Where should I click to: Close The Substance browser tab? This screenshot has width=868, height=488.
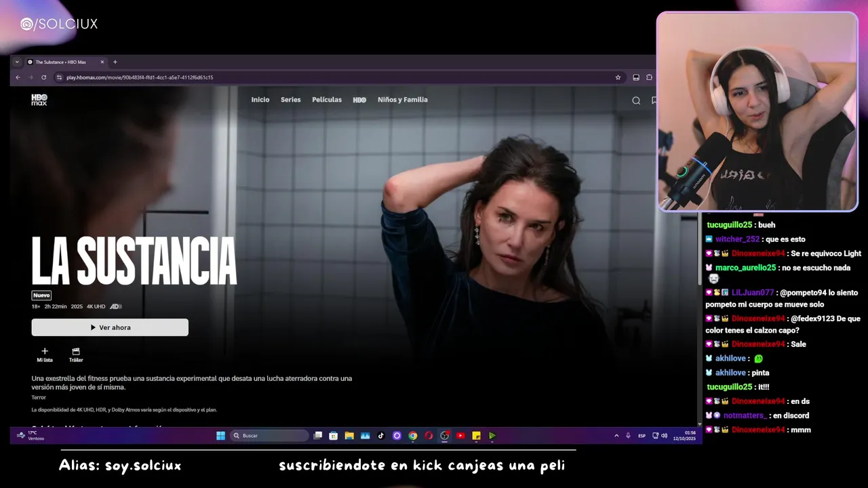102,62
